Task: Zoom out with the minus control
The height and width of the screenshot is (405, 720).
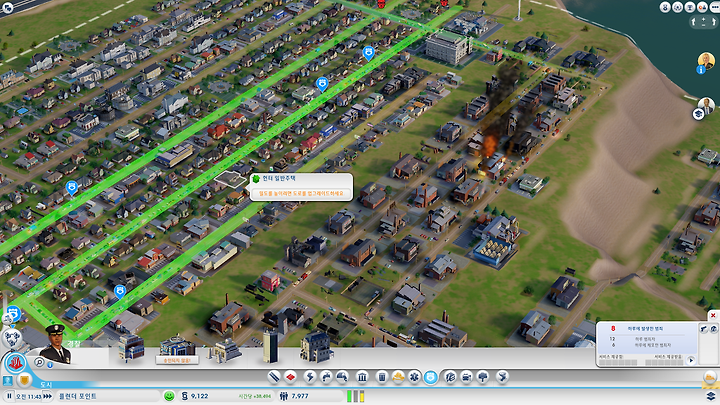Action: [703, 25]
